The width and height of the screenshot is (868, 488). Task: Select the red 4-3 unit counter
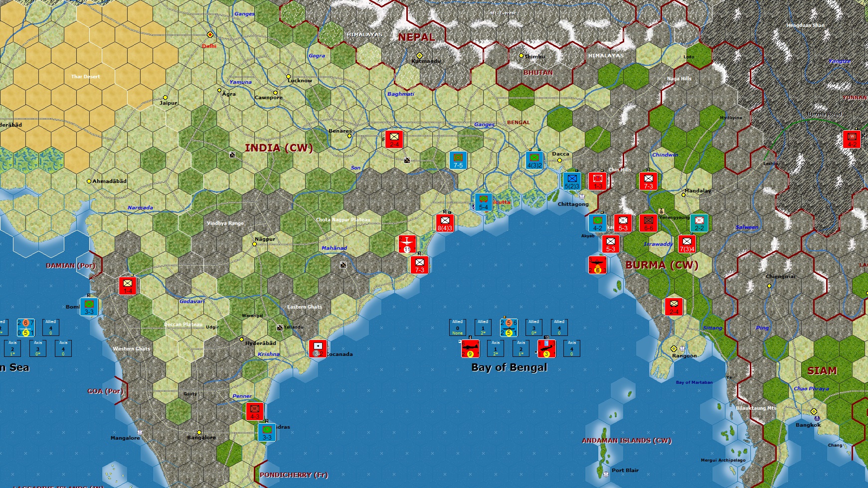pyautogui.click(x=254, y=411)
